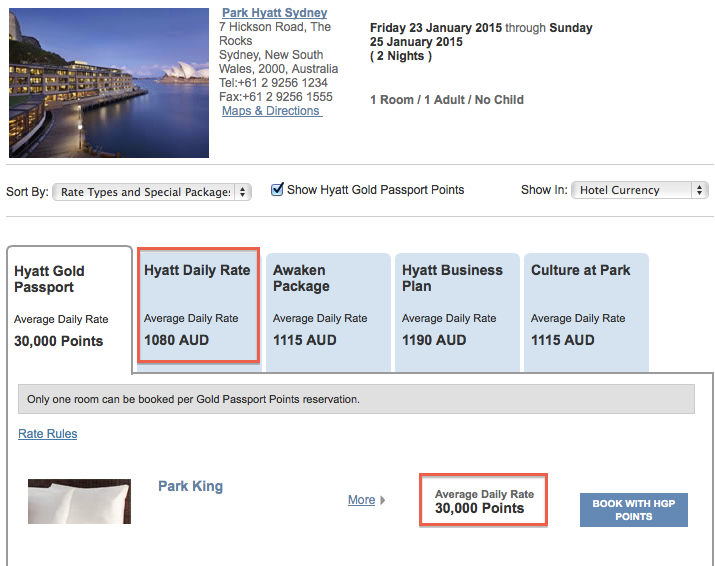Viewport: 715px width, 566px height.
Task: Switch to the Hyatt Daily Rate tab
Action: pos(198,306)
